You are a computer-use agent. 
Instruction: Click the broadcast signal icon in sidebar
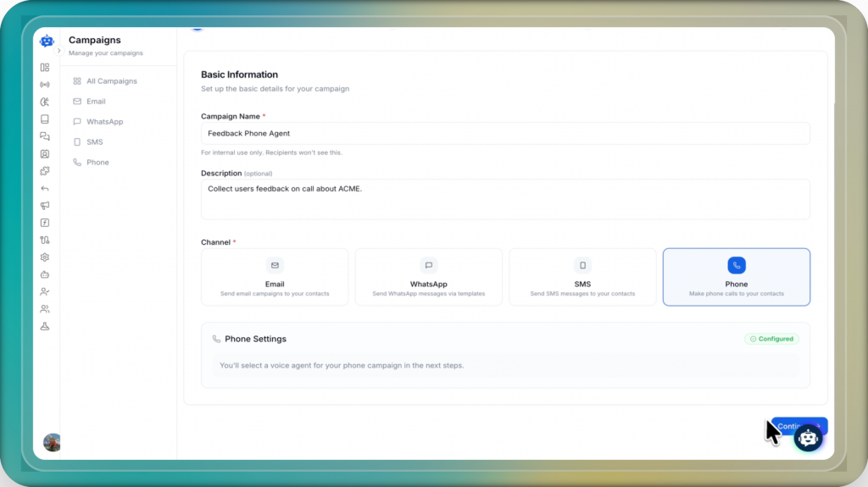[x=45, y=85]
